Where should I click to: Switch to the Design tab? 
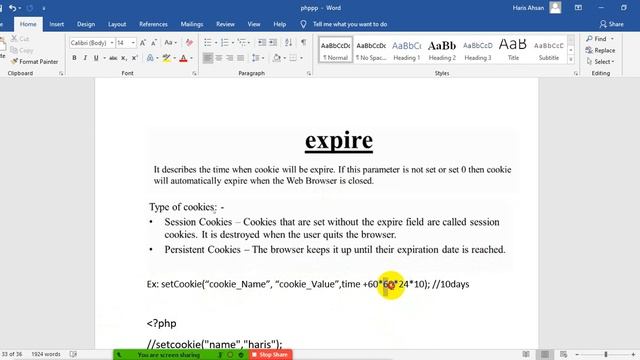click(x=86, y=24)
